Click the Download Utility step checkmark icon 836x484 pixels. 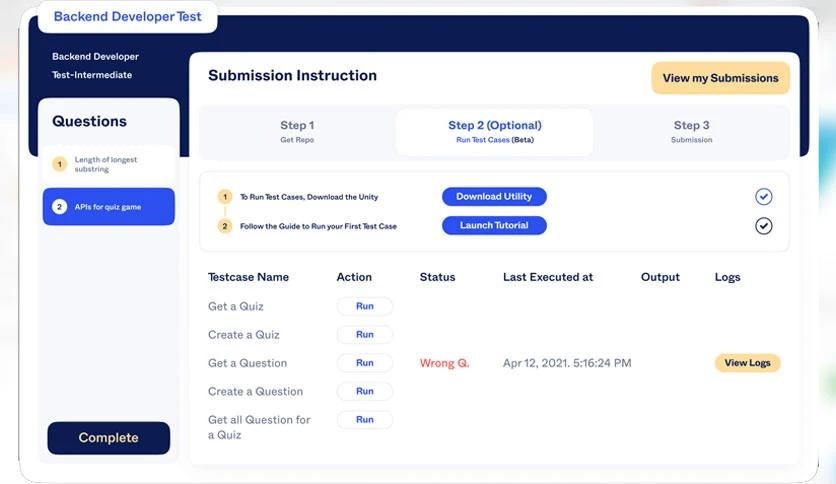[x=763, y=197]
